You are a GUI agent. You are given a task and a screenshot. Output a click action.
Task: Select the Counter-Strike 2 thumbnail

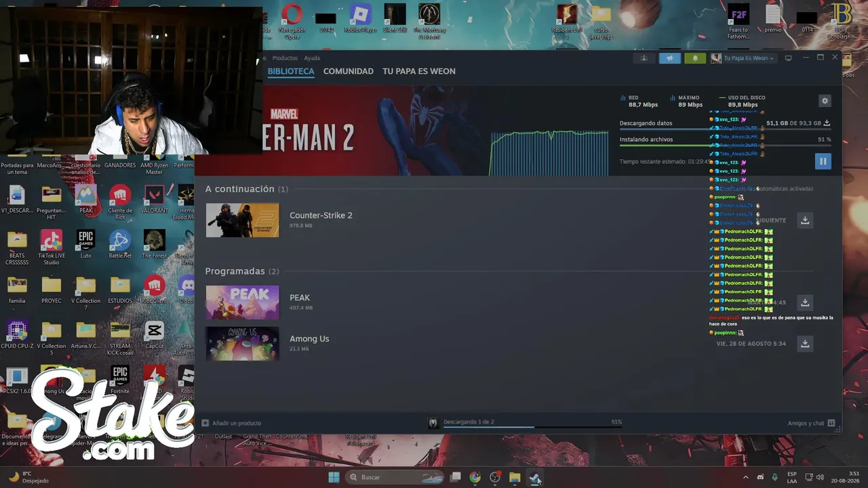click(242, 220)
